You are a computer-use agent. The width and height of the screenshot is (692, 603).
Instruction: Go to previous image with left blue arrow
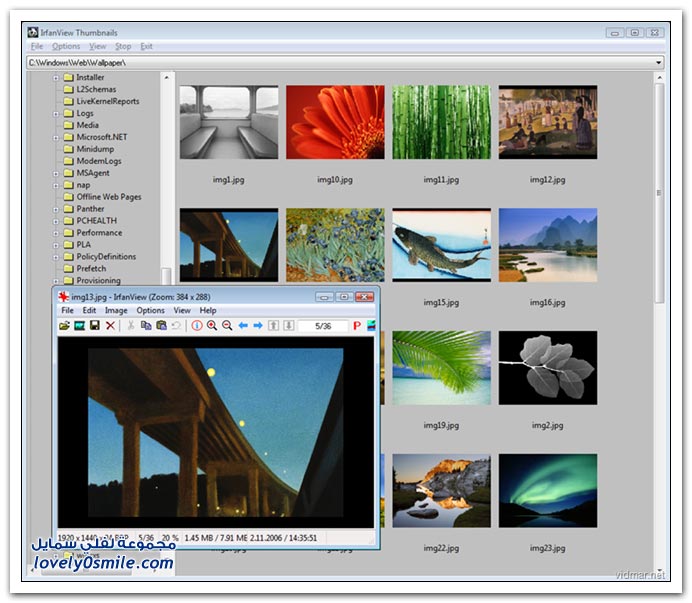pyautogui.click(x=243, y=326)
